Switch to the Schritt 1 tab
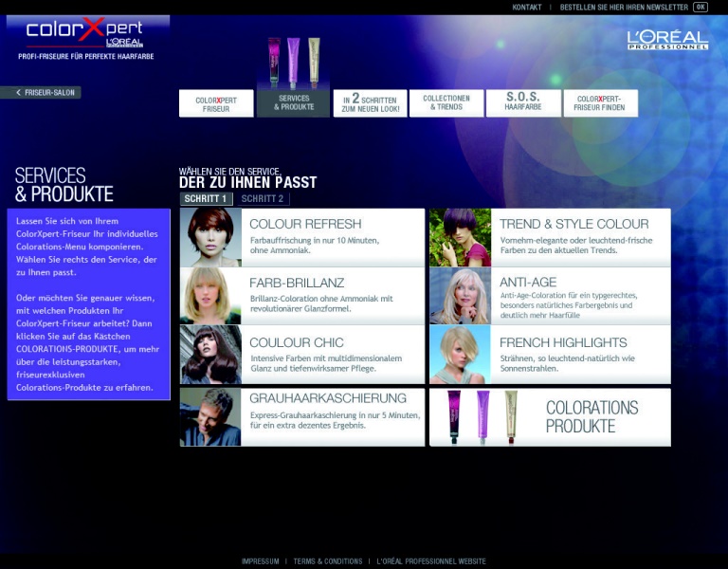This screenshot has width=728, height=569. [206, 199]
